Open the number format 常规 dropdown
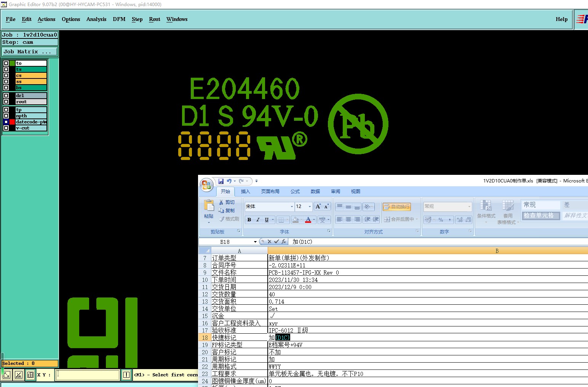Image resolution: width=588 pixels, height=387 pixels. pyautogui.click(x=469, y=206)
